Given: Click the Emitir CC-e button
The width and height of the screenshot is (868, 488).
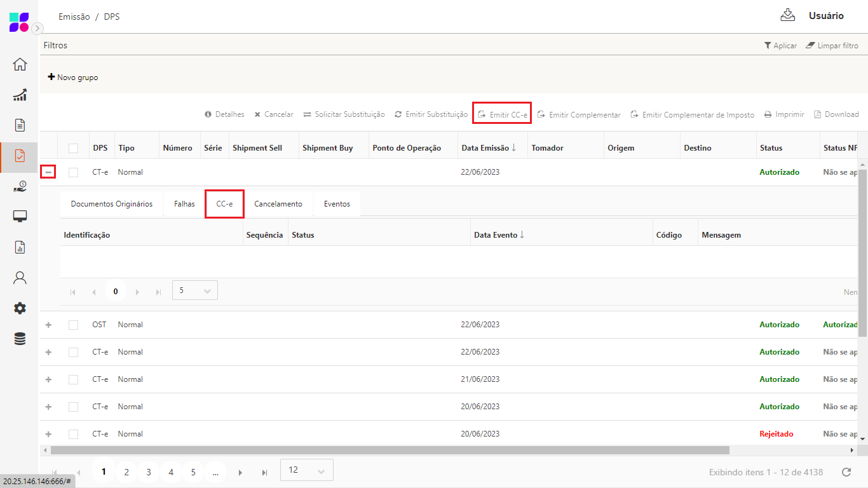Looking at the screenshot, I should [502, 115].
